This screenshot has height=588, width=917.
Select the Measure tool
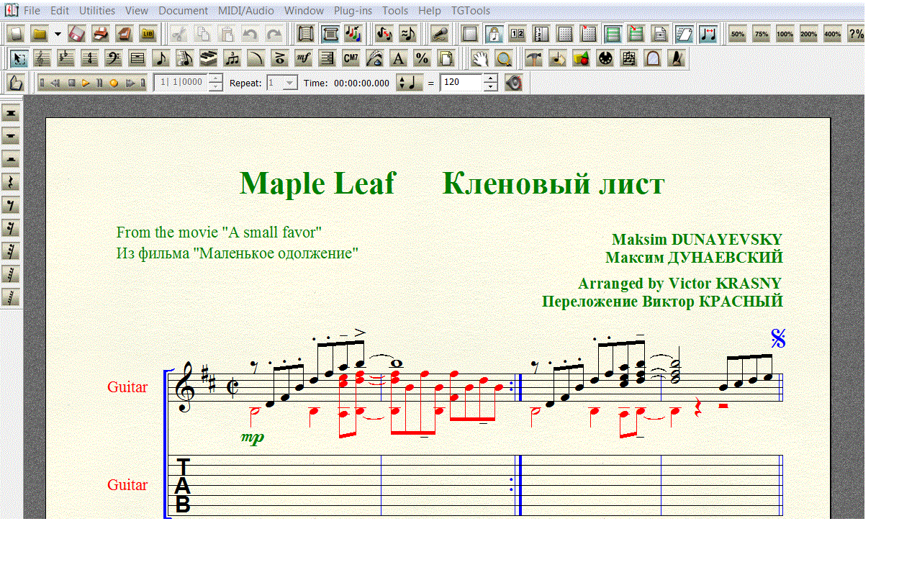(x=136, y=58)
